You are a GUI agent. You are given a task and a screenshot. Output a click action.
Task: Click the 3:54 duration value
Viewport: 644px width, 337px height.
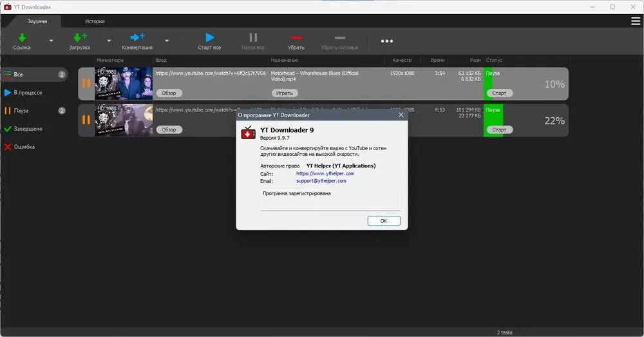440,73
